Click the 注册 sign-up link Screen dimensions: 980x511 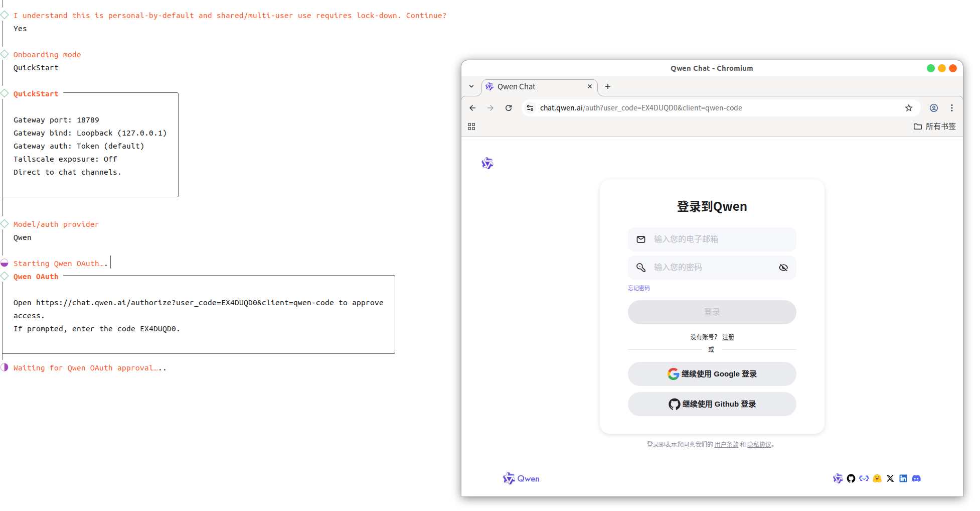pyautogui.click(x=728, y=337)
